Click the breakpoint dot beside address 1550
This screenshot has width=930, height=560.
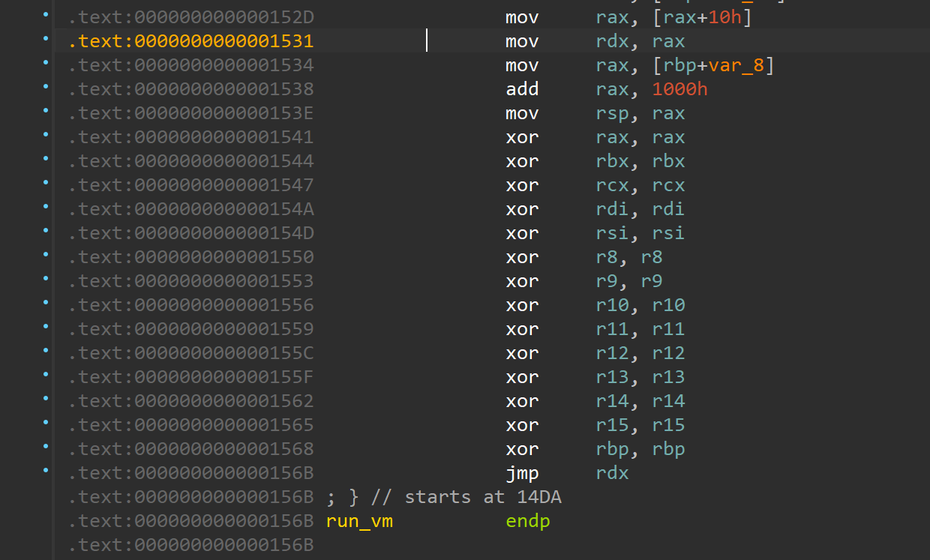click(x=46, y=255)
